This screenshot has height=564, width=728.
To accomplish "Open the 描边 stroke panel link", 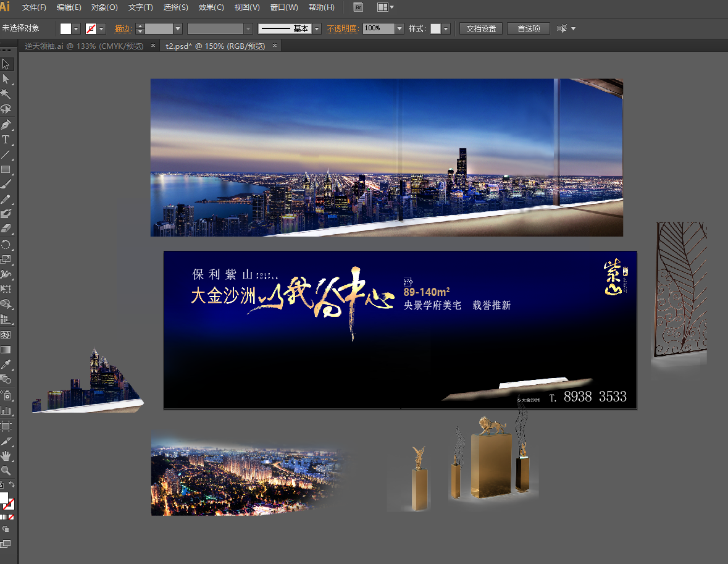I will [x=123, y=29].
